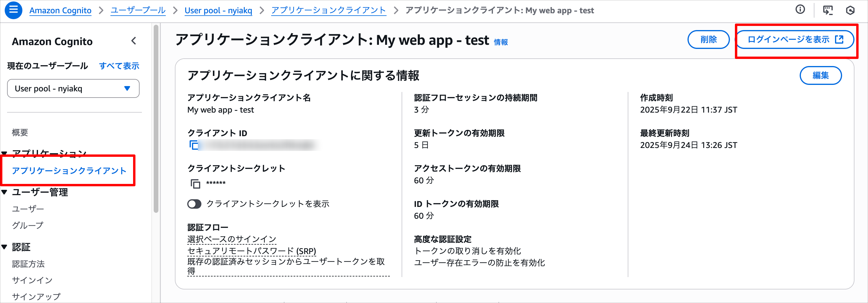The height and width of the screenshot is (303, 868).
Task: Click client name value My web app - test
Action: (221, 110)
